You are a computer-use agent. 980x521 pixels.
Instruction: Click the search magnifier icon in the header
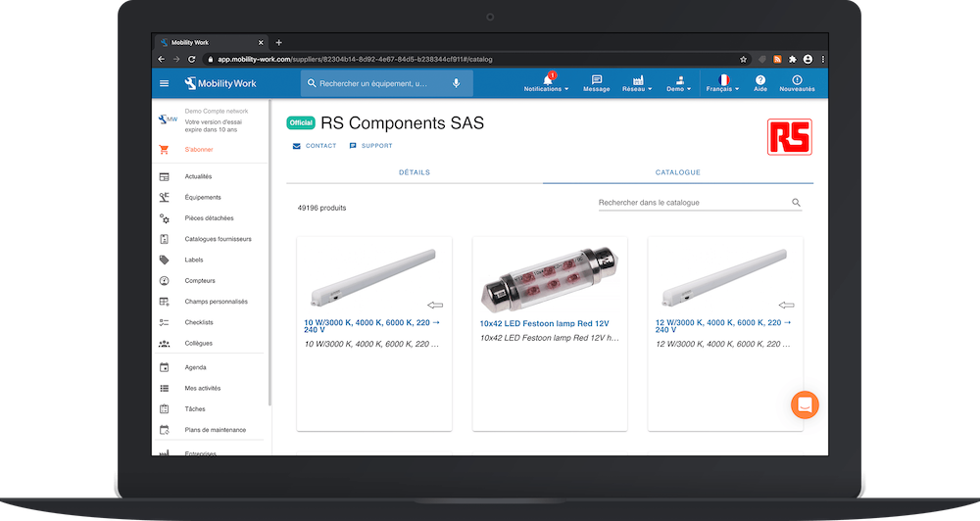312,83
